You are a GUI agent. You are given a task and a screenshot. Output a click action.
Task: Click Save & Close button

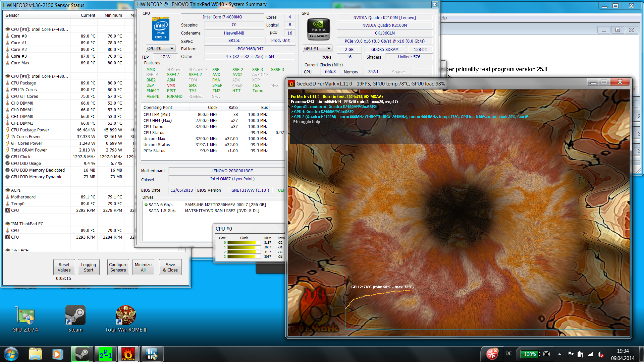(x=170, y=267)
